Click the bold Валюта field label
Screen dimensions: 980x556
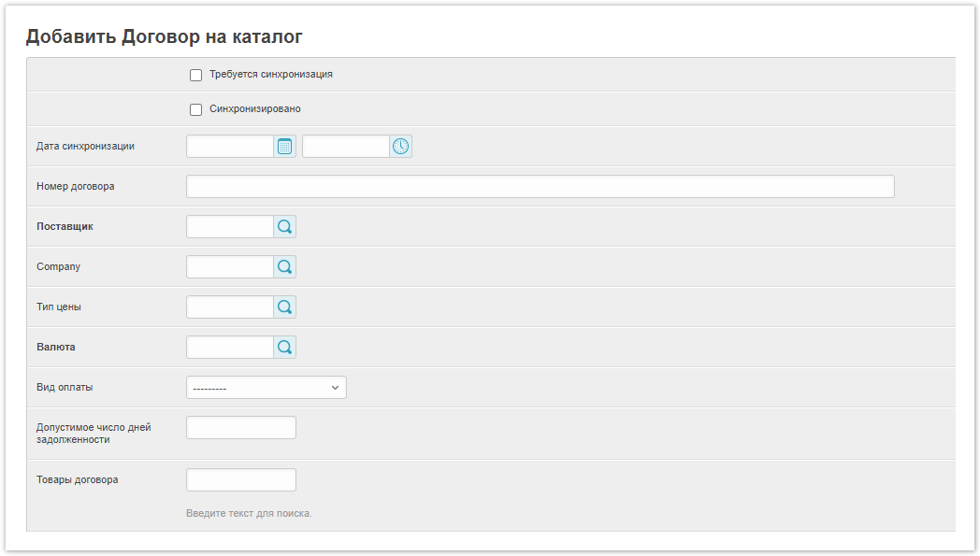pyautogui.click(x=56, y=348)
